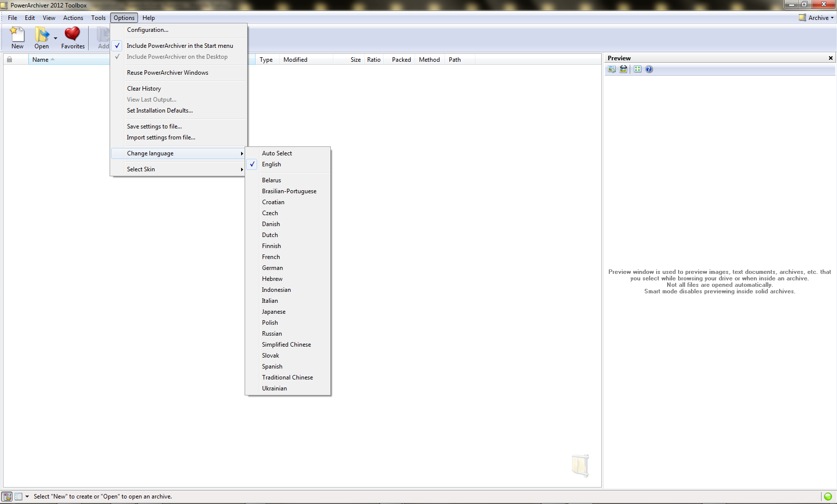Open the Tools menu
Image resolution: width=837 pixels, height=504 pixels.
pos(98,18)
